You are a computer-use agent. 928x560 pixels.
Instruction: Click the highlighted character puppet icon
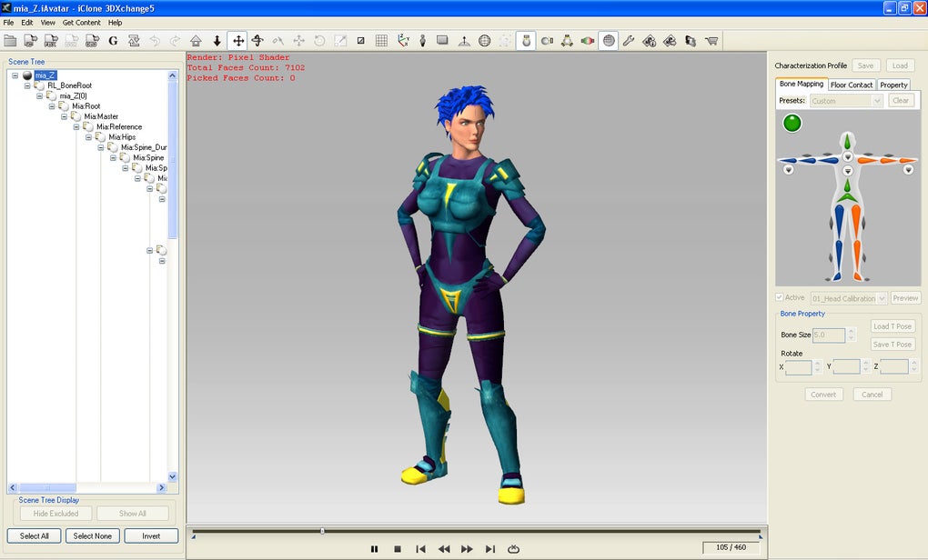(526, 41)
